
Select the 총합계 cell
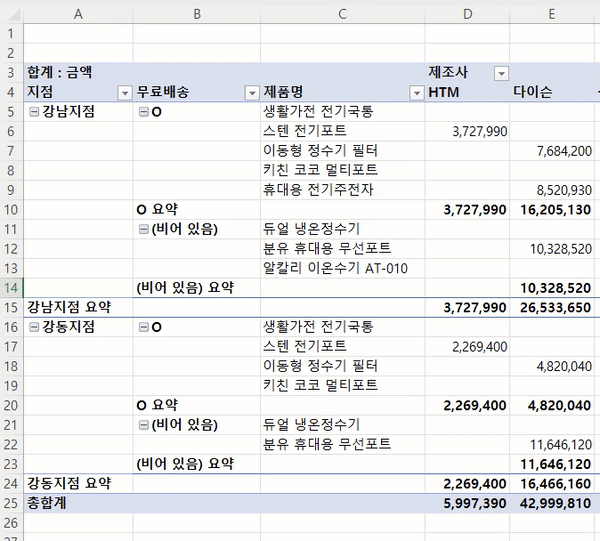[78, 503]
